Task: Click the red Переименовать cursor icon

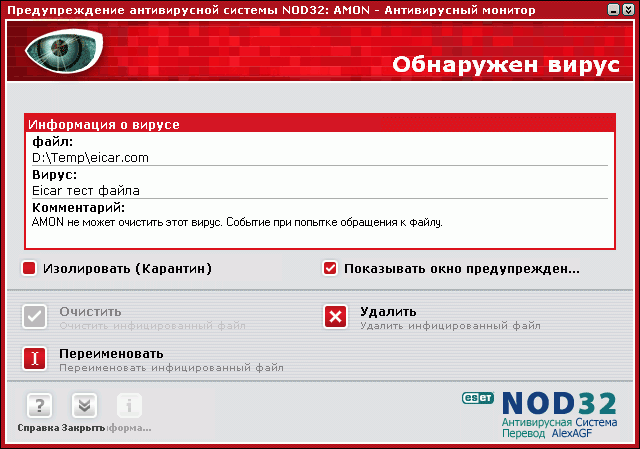Action: click(x=35, y=358)
